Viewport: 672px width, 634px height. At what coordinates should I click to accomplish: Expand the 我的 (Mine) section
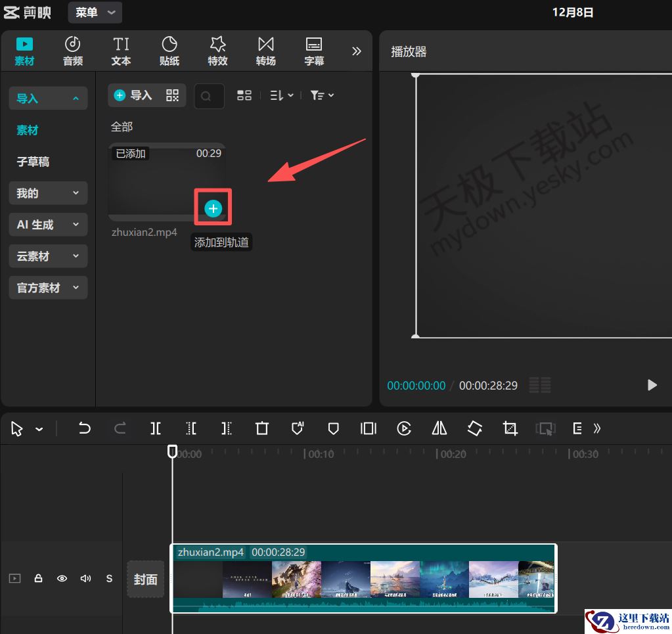47,192
